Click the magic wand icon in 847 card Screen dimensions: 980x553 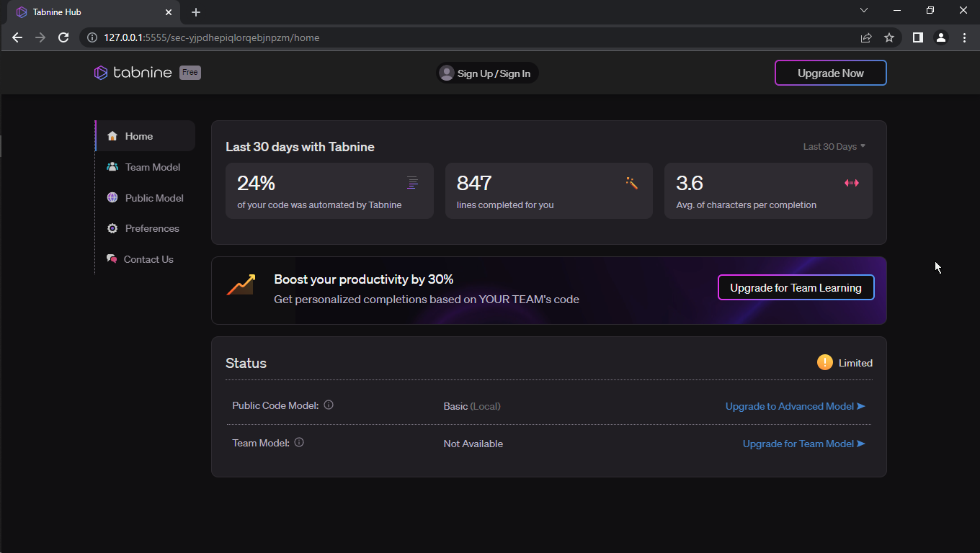coord(632,183)
